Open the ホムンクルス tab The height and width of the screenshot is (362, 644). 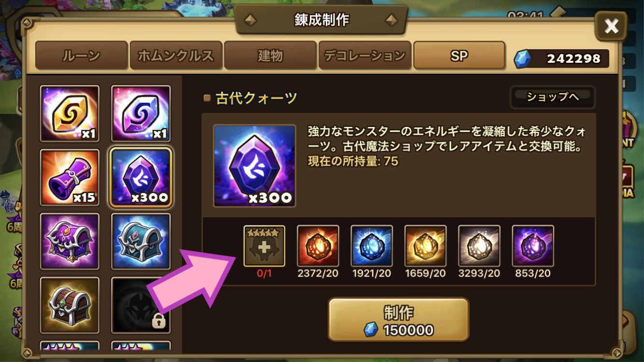pyautogui.click(x=176, y=56)
